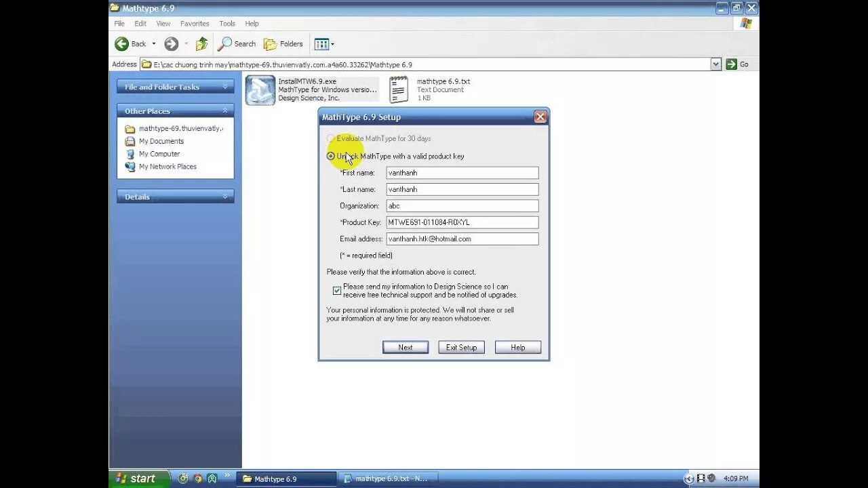Click the Chrome icon in Quick Launch
The height and width of the screenshot is (488, 868).
(197, 479)
